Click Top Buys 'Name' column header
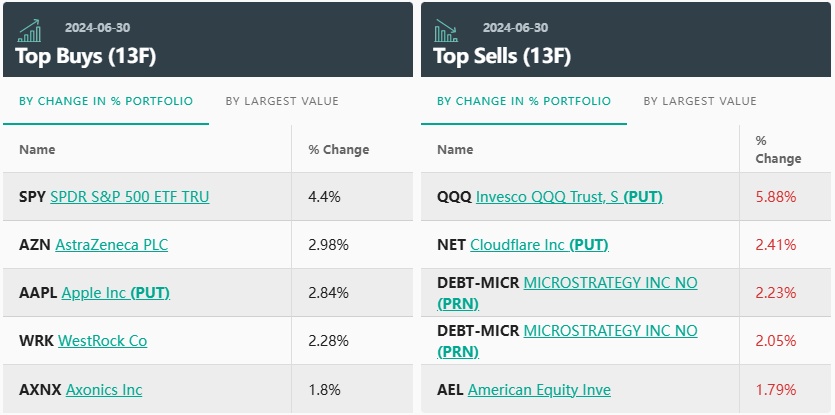835x415 pixels. click(x=37, y=150)
